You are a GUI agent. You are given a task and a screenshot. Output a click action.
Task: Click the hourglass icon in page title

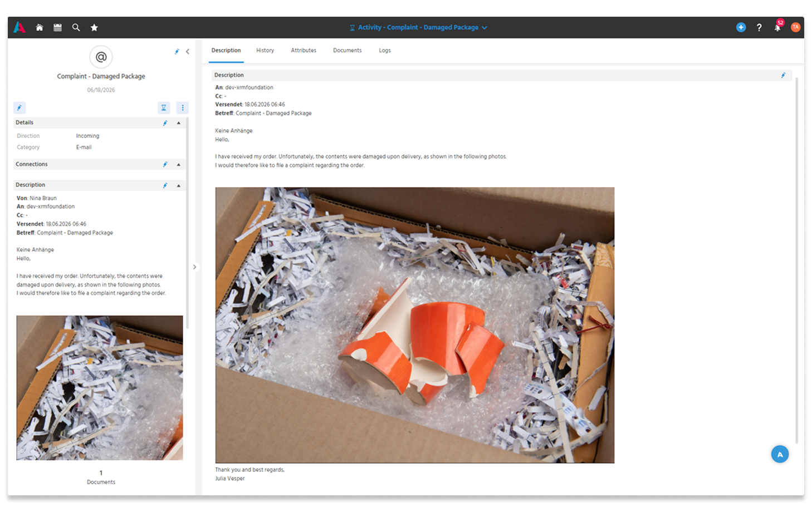[352, 27]
